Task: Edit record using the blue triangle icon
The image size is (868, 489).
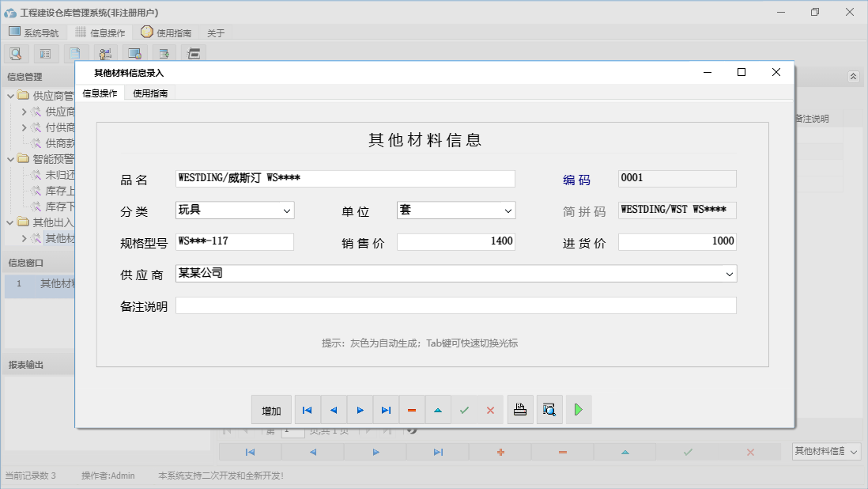Action: (x=438, y=410)
